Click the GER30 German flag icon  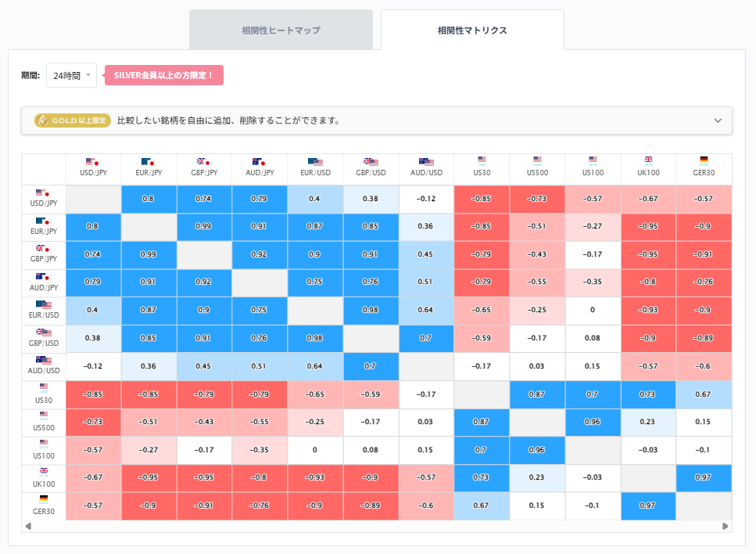coord(704,160)
